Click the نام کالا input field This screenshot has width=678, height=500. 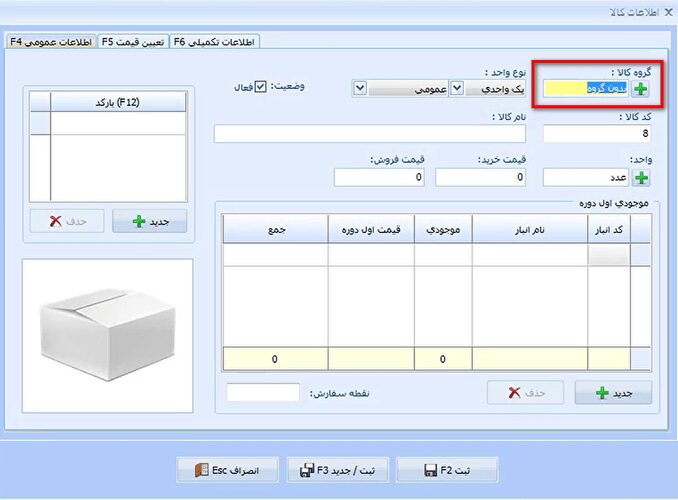click(x=370, y=134)
